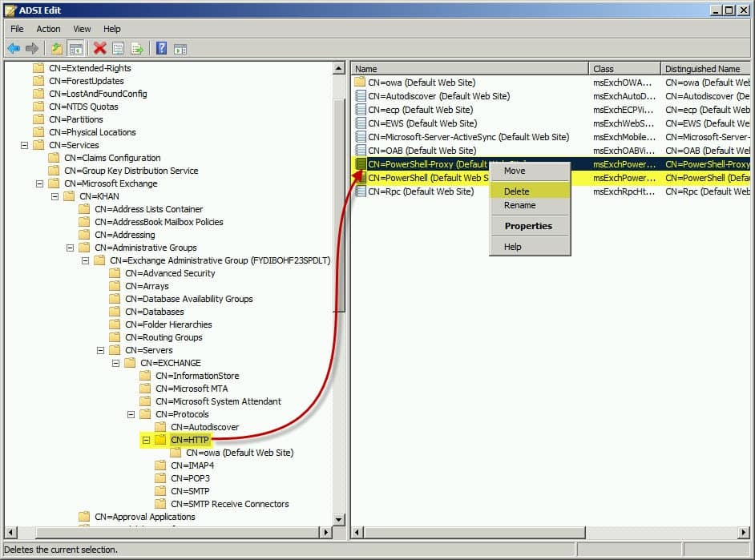Click the folder icon of CN=SMTP
The height and width of the screenshot is (560, 755).
coord(160,491)
